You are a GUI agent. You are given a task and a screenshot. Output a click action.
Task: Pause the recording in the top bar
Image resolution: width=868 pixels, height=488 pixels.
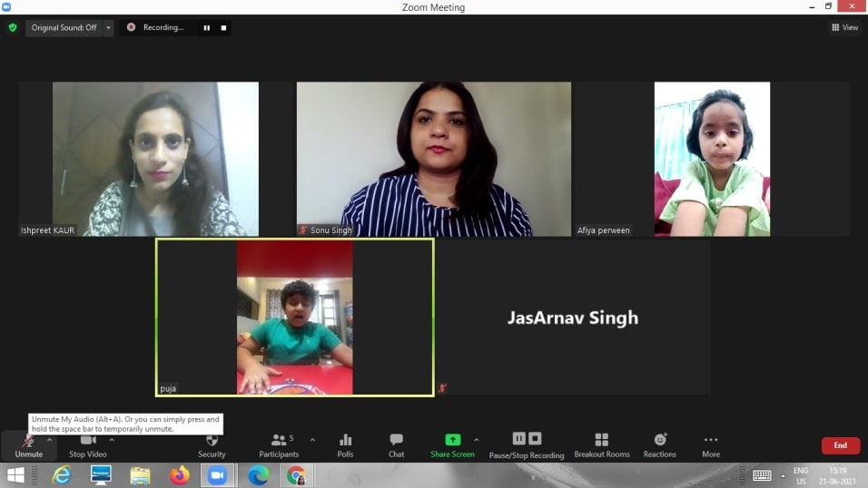point(206,28)
